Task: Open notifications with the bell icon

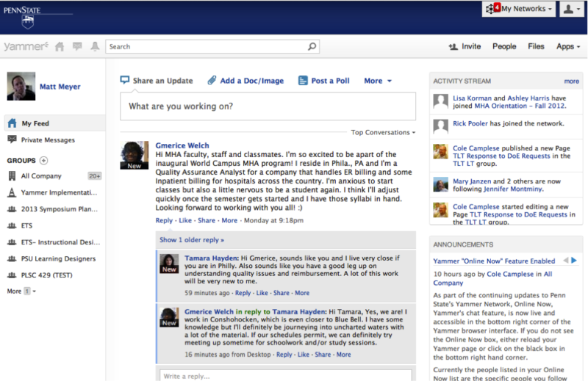Action: [x=94, y=47]
